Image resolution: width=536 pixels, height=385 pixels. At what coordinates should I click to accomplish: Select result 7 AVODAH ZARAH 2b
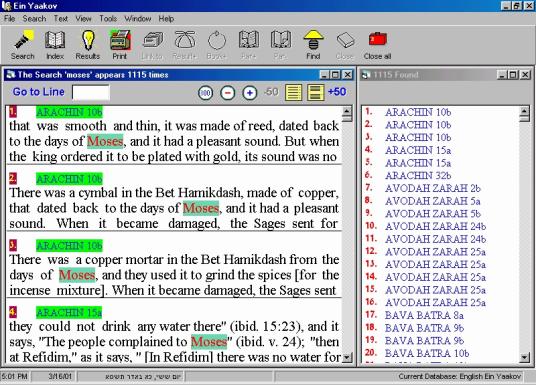tap(432, 188)
